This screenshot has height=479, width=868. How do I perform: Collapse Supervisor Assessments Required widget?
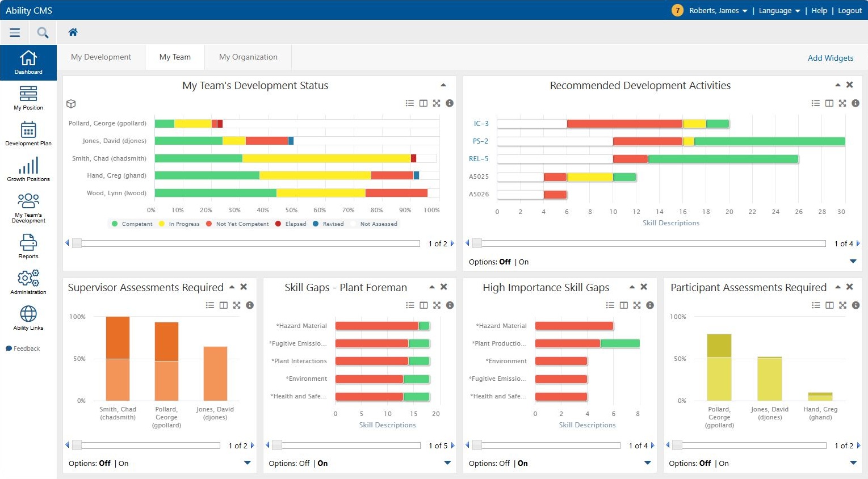coord(232,287)
